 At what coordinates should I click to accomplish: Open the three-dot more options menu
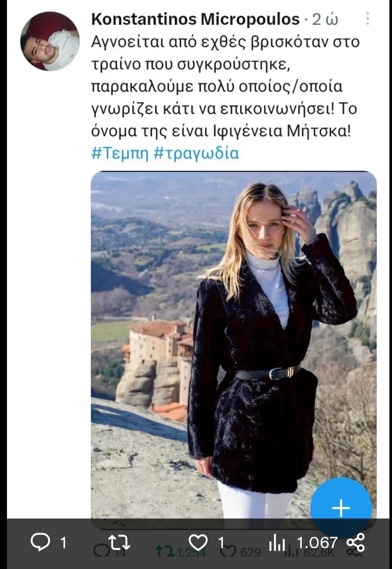pos(367,18)
